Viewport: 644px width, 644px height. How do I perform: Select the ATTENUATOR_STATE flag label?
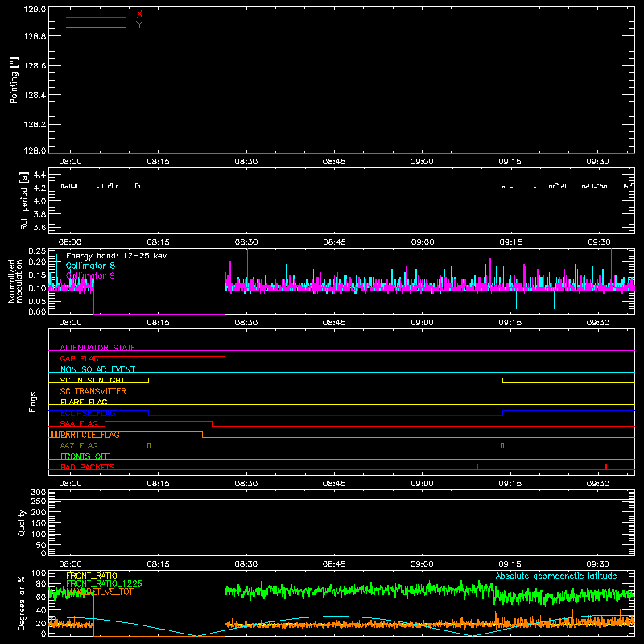(x=97, y=348)
